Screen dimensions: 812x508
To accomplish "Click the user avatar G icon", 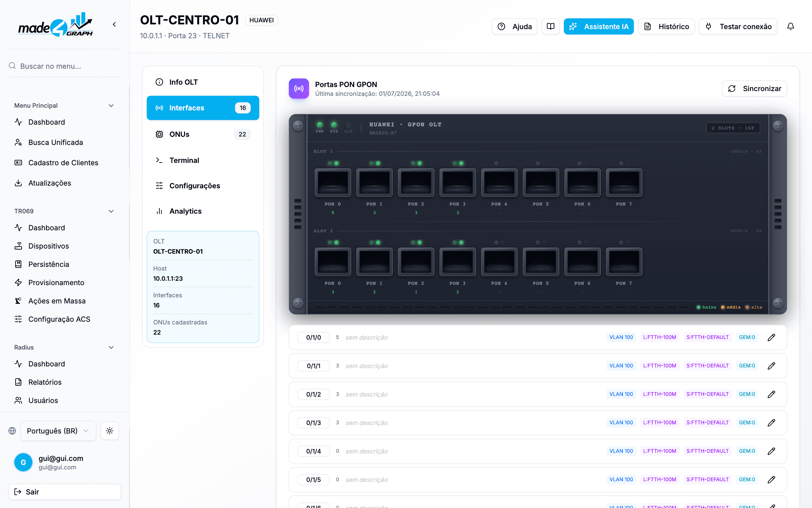I will coord(23,462).
